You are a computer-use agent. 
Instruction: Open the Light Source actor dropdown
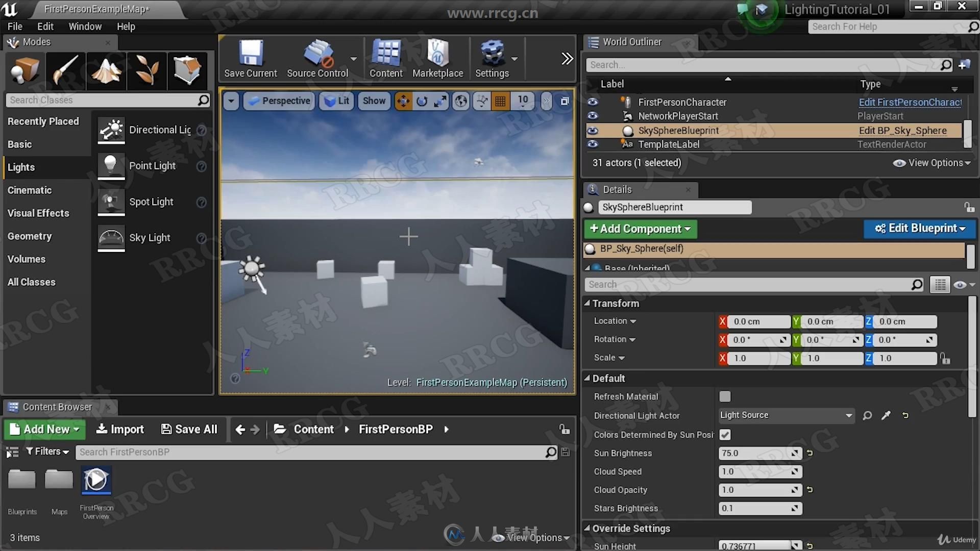point(786,415)
